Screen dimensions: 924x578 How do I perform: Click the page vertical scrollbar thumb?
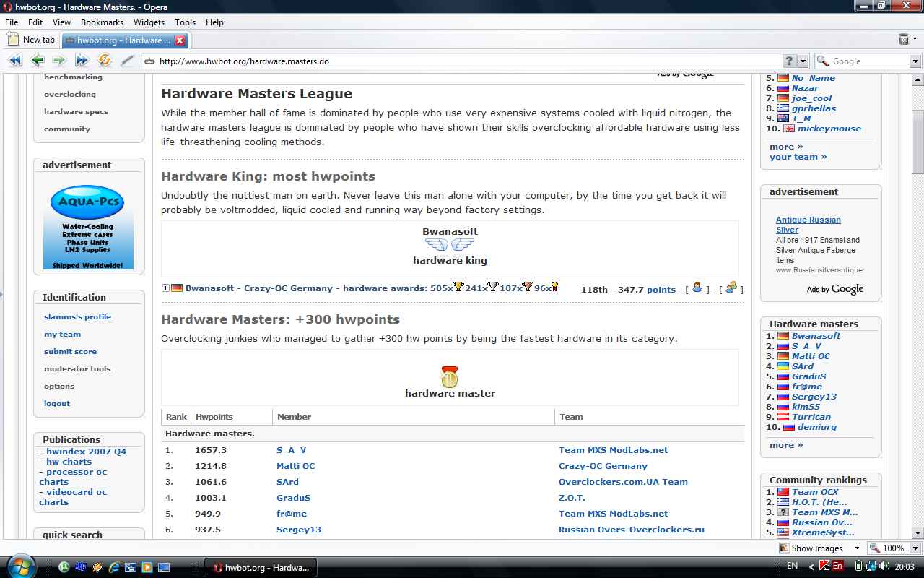click(918, 141)
